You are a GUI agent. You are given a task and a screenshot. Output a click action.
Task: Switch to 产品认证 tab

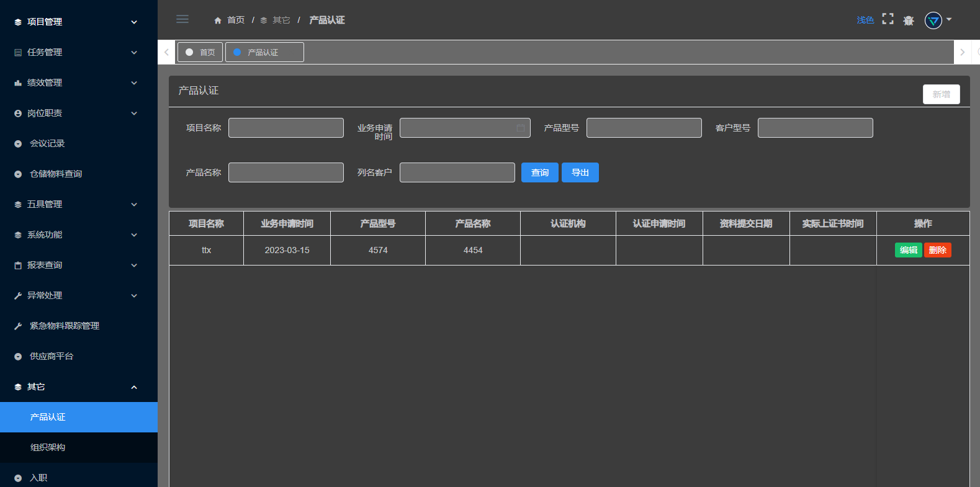264,52
